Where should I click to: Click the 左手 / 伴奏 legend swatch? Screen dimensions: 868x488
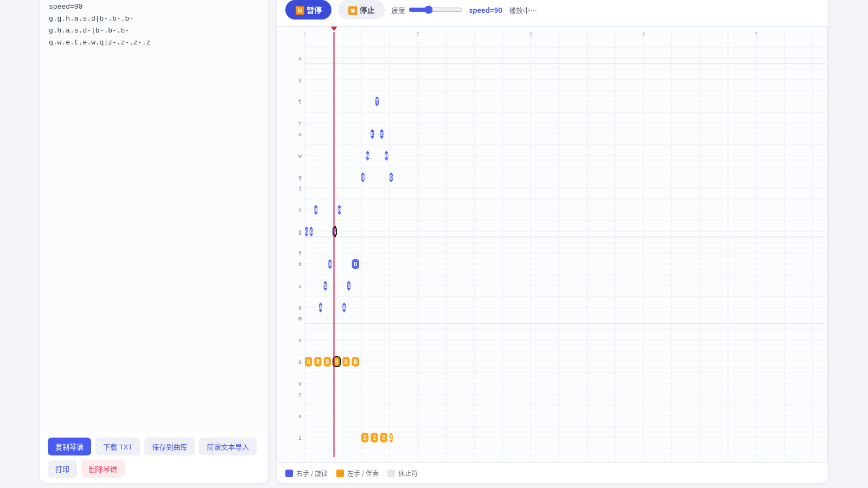point(340,473)
